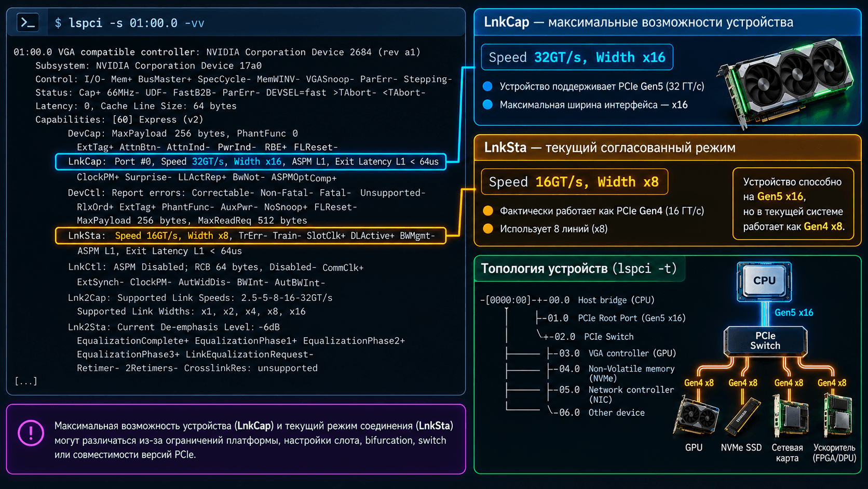Click the 'DevCap: MaxPayload 256 bytes' line
The height and width of the screenshot is (489, 868).
[183, 134]
